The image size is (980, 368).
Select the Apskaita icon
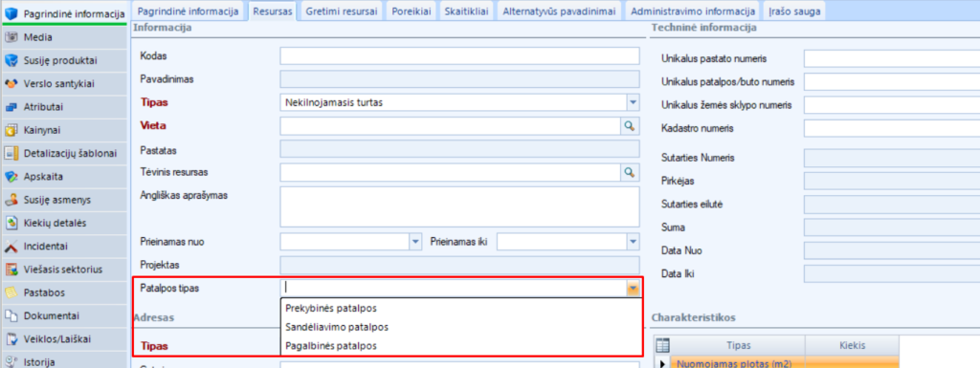11,177
